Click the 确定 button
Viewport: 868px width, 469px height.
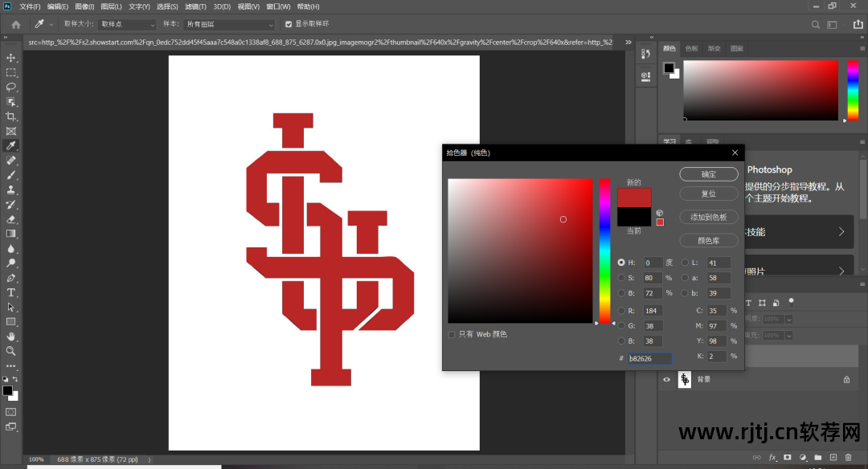pos(709,174)
